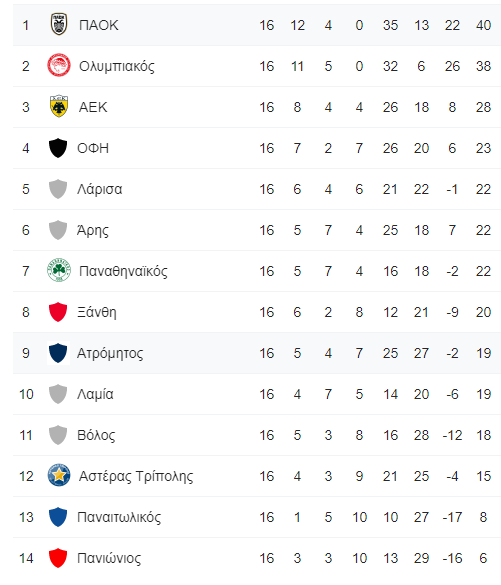The image size is (501, 585).
Task: Click the Αστέρας Τρίπολης star logo
Action: click(x=59, y=475)
